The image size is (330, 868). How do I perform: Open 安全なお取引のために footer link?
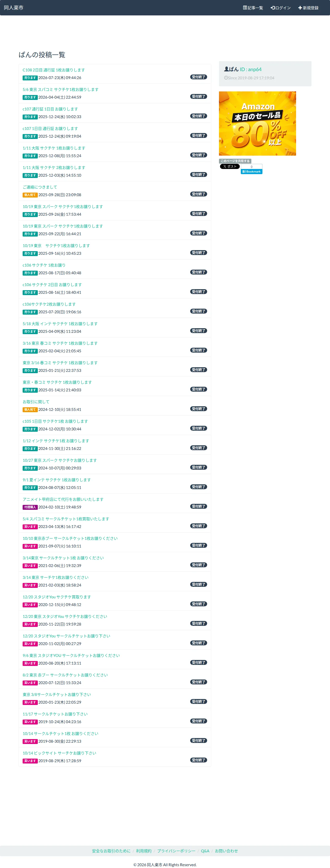click(111, 851)
